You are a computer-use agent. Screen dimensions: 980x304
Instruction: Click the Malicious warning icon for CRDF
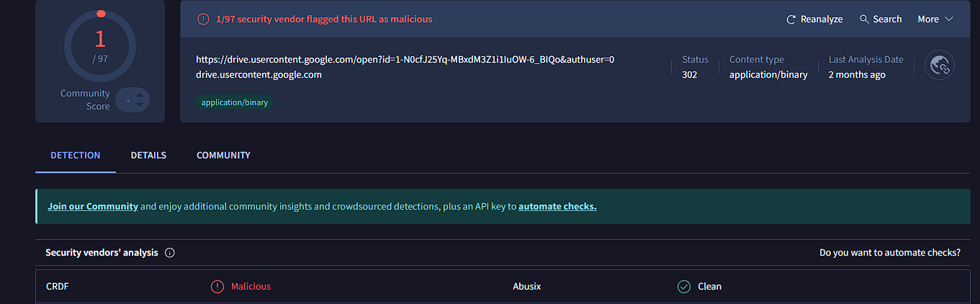(x=217, y=287)
